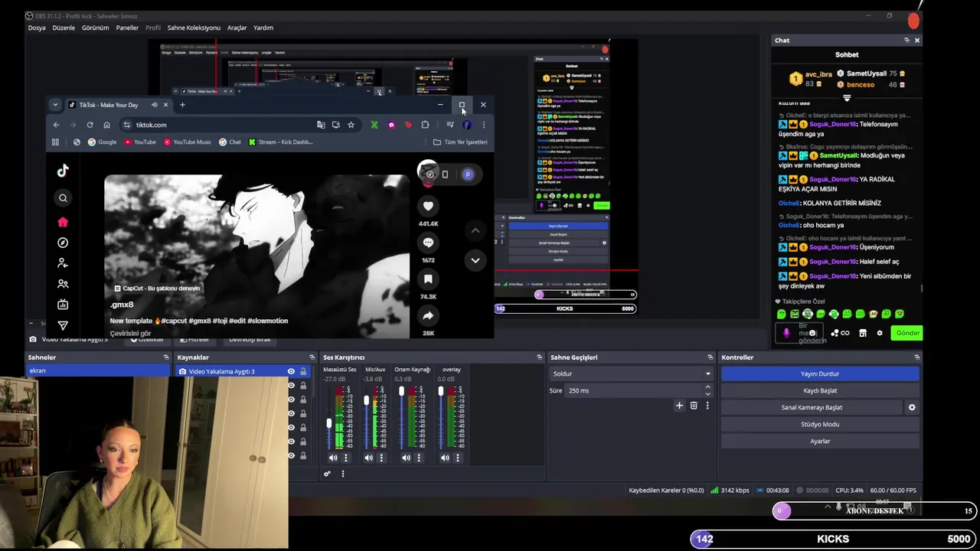Switch to Stüdyo Modu
The image size is (980, 551).
click(x=820, y=424)
